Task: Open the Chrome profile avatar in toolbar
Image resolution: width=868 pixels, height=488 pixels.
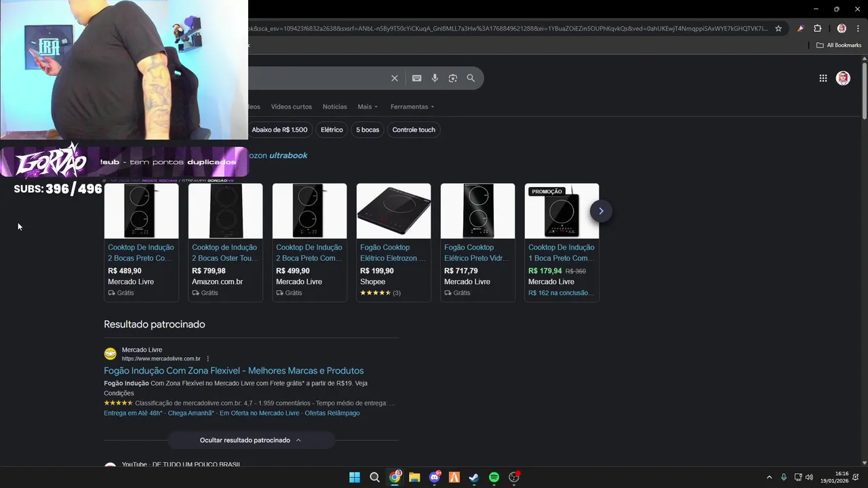Action: [842, 28]
